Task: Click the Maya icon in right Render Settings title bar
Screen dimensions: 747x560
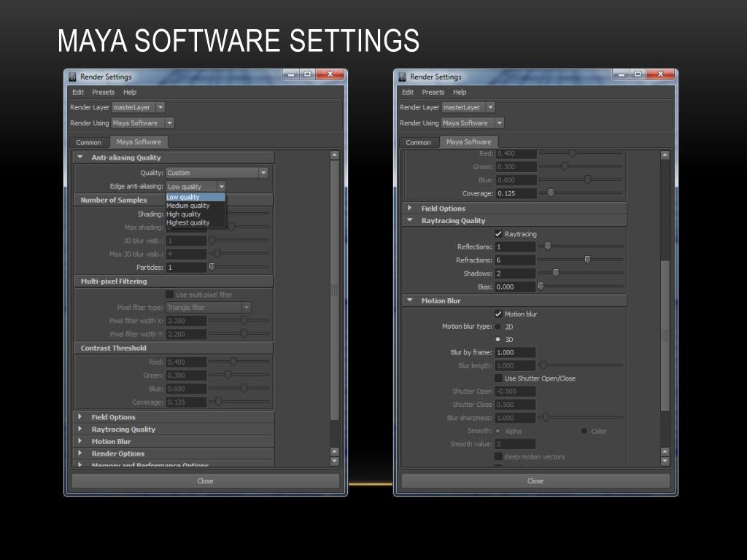Action: coord(403,77)
